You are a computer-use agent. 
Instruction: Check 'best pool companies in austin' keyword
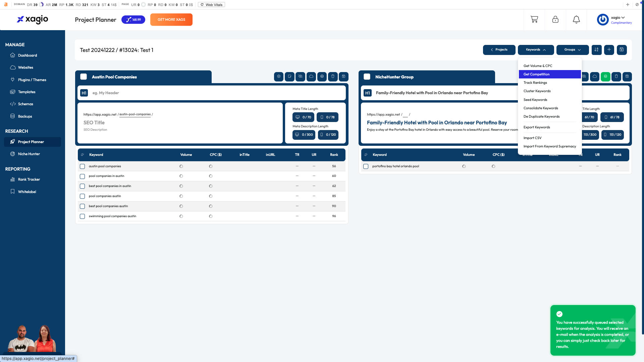82,186
